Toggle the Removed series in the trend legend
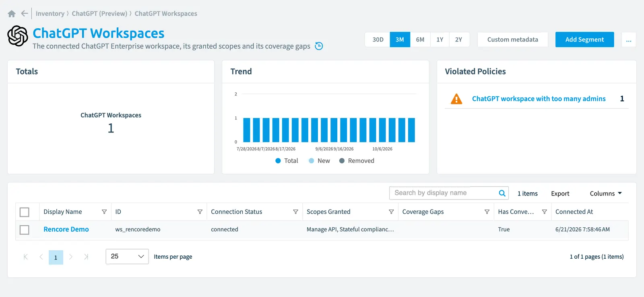The height and width of the screenshot is (297, 644). pos(357,161)
